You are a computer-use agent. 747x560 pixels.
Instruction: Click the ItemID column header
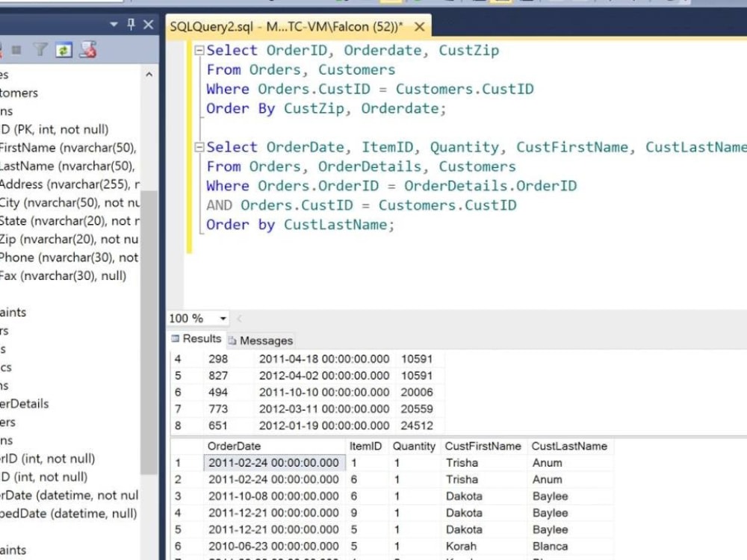pyautogui.click(x=366, y=447)
